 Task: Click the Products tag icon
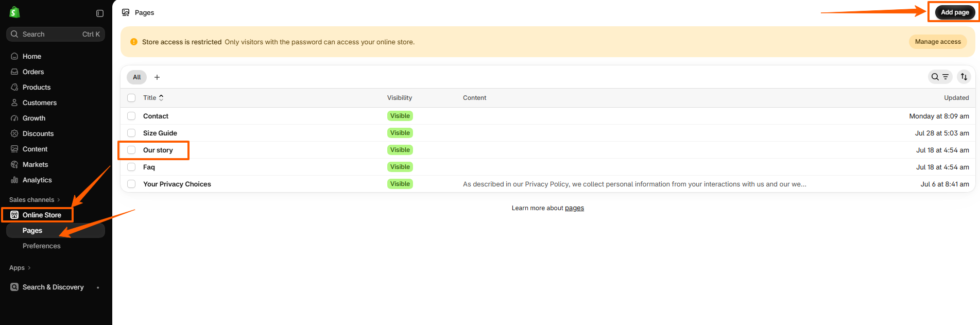coord(14,87)
